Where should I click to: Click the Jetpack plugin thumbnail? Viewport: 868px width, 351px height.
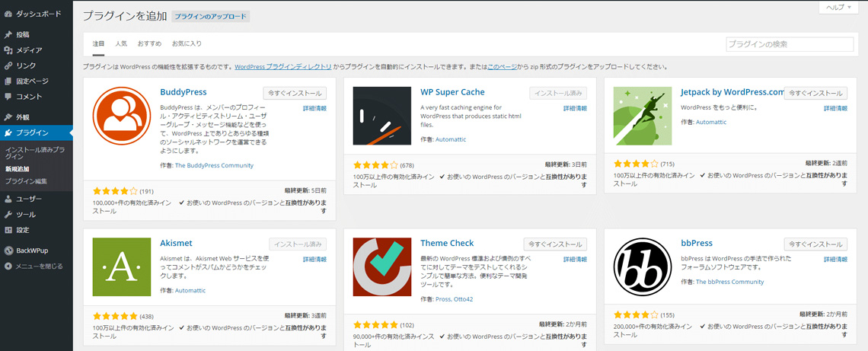[x=643, y=116]
